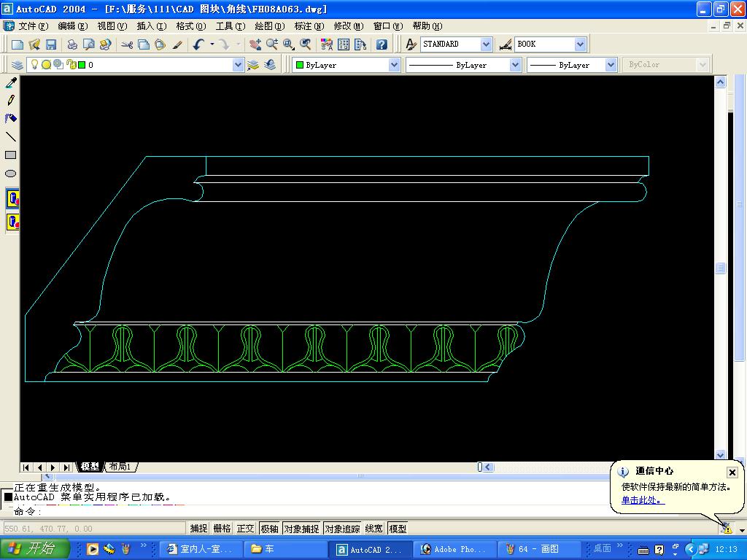Toggle 线宽 lineweight display button
The image size is (747, 560).
click(374, 529)
